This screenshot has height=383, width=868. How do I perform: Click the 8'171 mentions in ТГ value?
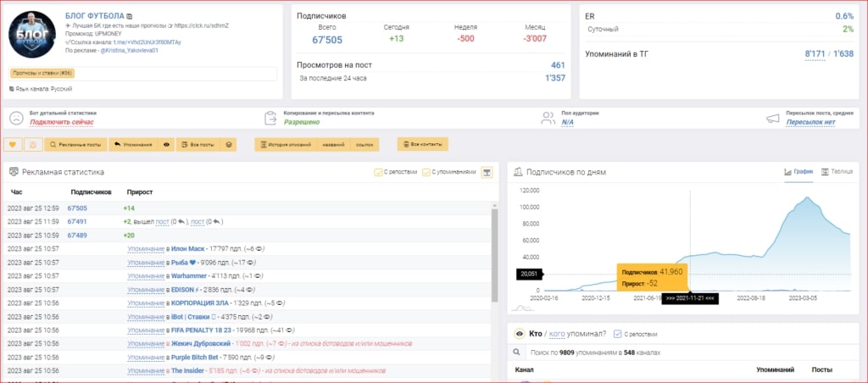click(x=815, y=53)
